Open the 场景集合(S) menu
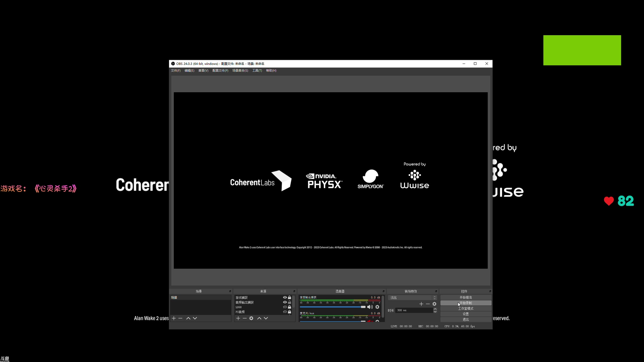Screen dimensions: 644x362 coord(240,71)
